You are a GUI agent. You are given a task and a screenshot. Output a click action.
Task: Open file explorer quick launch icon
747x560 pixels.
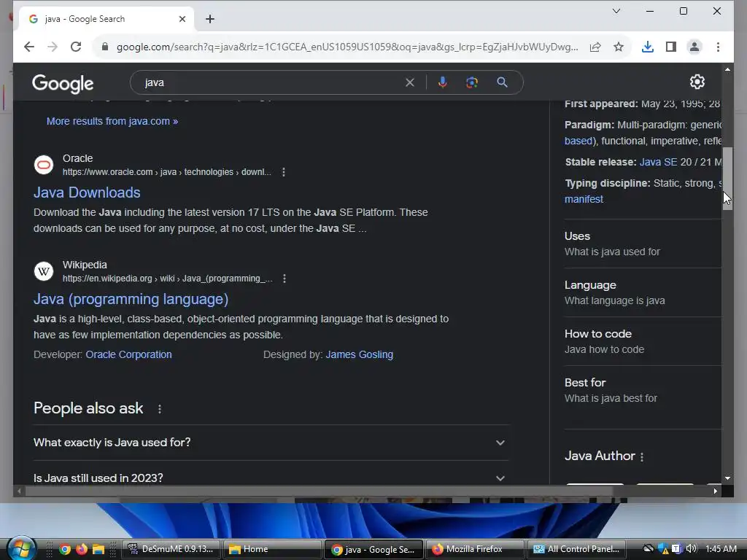point(98,549)
